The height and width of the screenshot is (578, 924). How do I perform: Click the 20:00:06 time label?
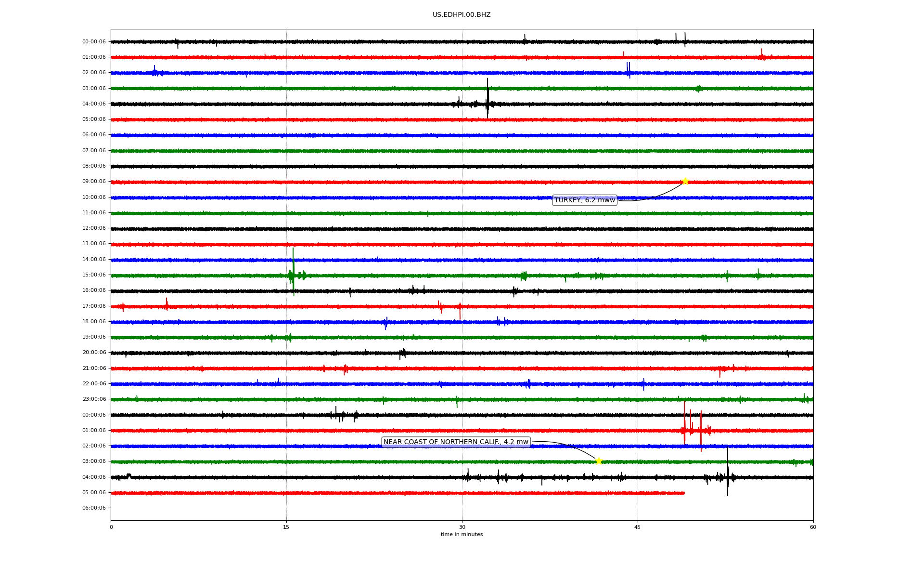tap(94, 353)
